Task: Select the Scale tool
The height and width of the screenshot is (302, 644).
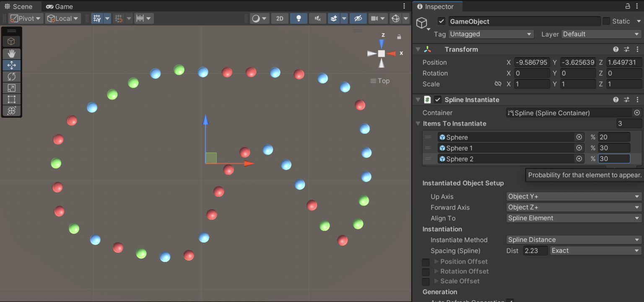Action: (11, 88)
